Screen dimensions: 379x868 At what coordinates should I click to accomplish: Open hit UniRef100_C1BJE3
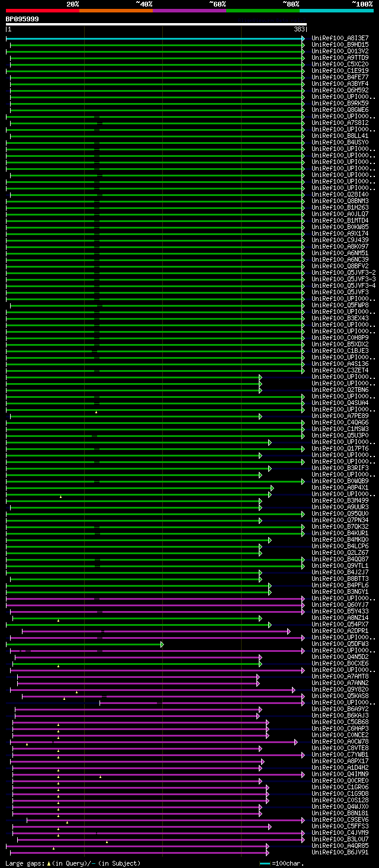coord(340,351)
